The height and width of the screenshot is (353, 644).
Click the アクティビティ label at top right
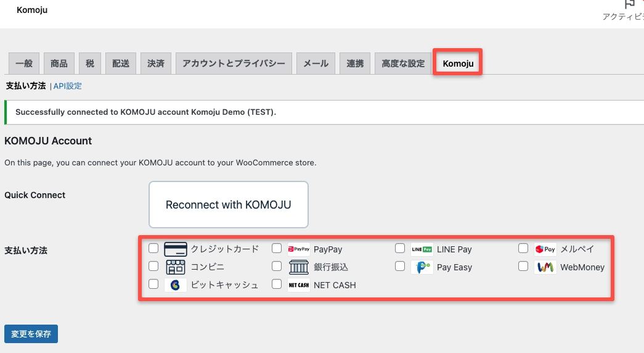point(623,17)
